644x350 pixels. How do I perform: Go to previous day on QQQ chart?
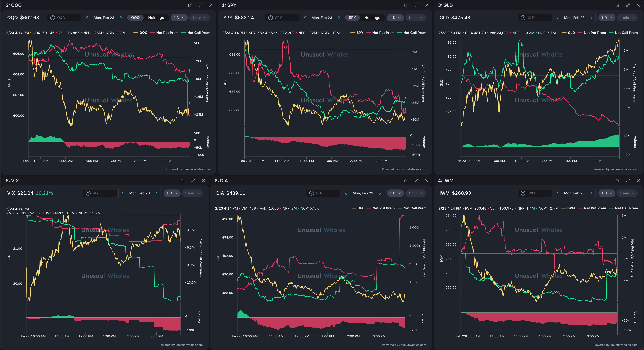(x=87, y=18)
